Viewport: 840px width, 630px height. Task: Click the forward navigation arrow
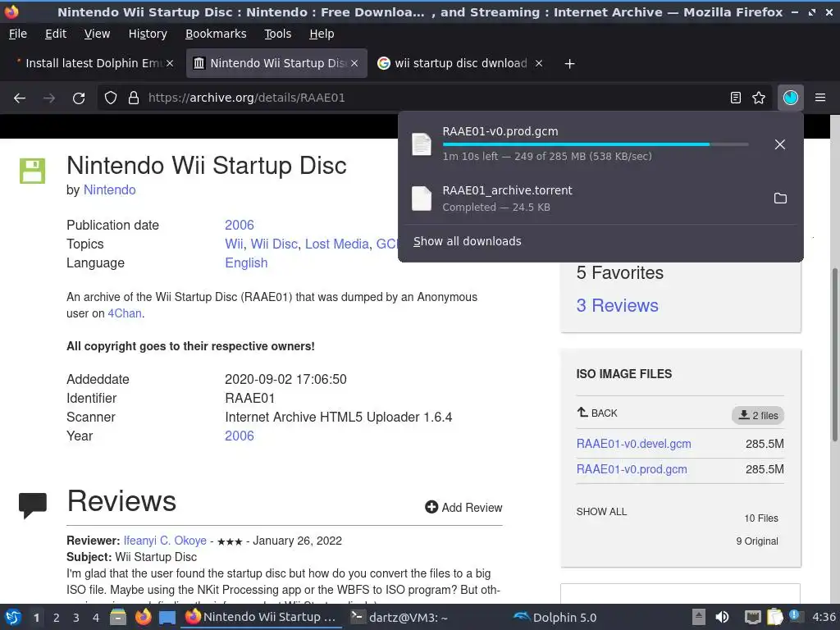49,98
